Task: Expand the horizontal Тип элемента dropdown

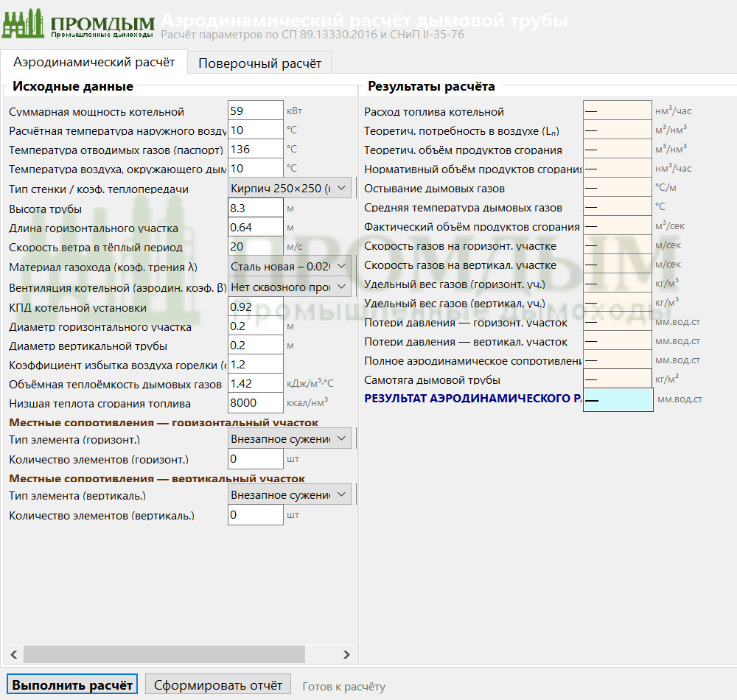Action: pos(290,438)
